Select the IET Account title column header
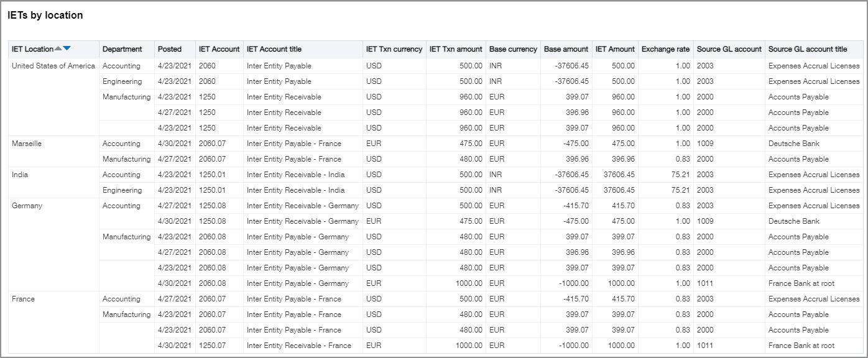This screenshot has width=868, height=358. (274, 49)
